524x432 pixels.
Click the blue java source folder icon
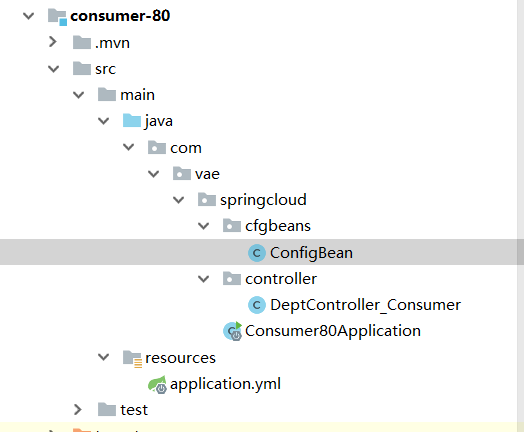click(x=132, y=120)
